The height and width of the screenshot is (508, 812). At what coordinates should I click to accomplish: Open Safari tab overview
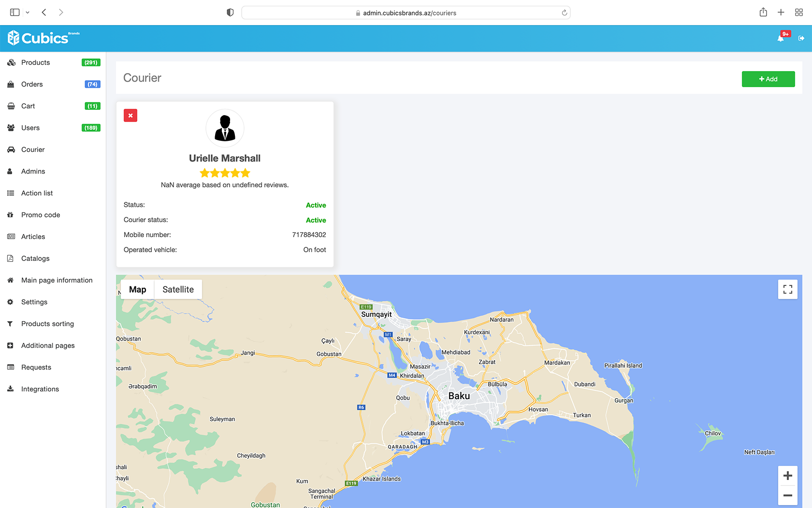(x=799, y=13)
